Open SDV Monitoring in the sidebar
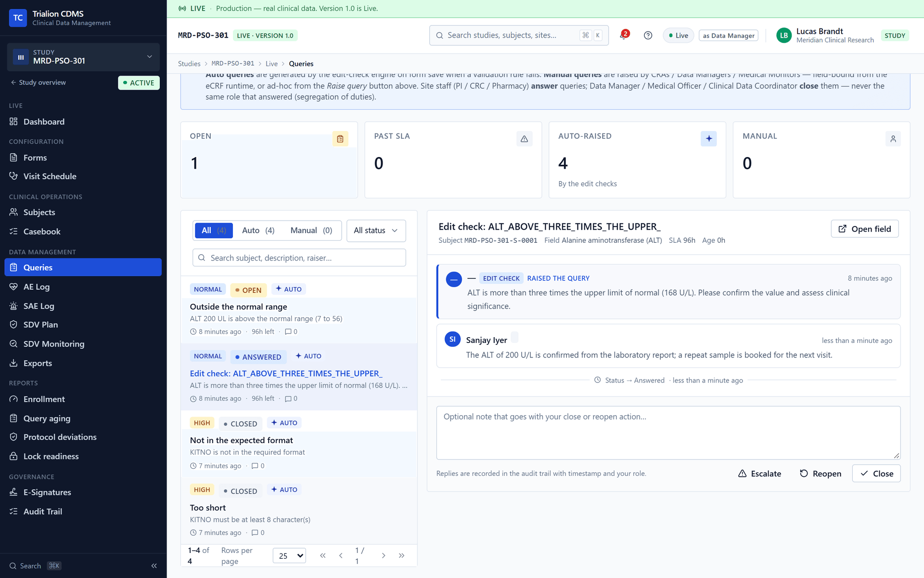Screen dimensions: 924x578 point(83,344)
